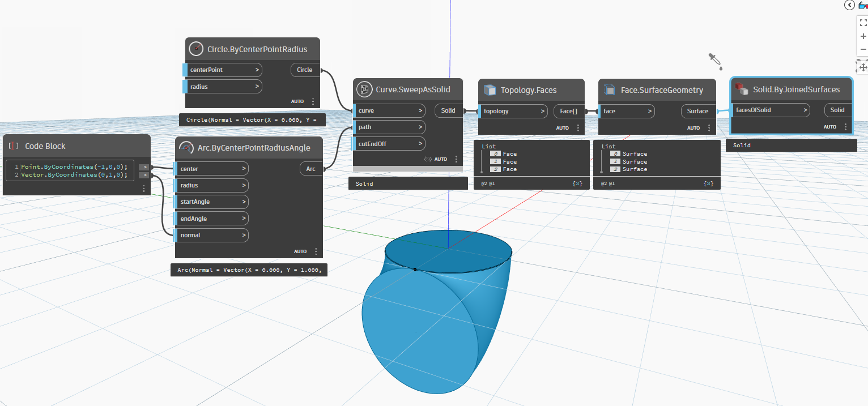Toggle hidden preview icon on Curve.SweepAsSolid
This screenshot has height=406, width=868.
[x=428, y=160]
